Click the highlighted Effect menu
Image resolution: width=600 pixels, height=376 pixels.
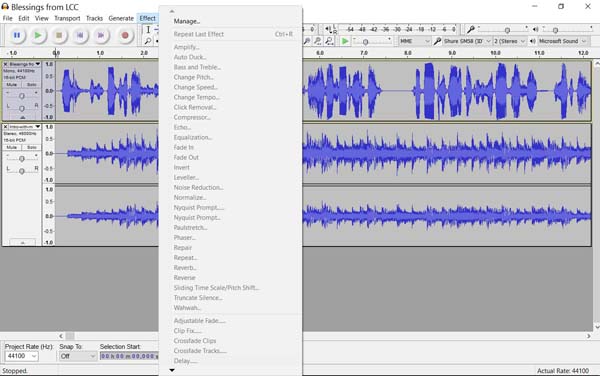(x=147, y=18)
